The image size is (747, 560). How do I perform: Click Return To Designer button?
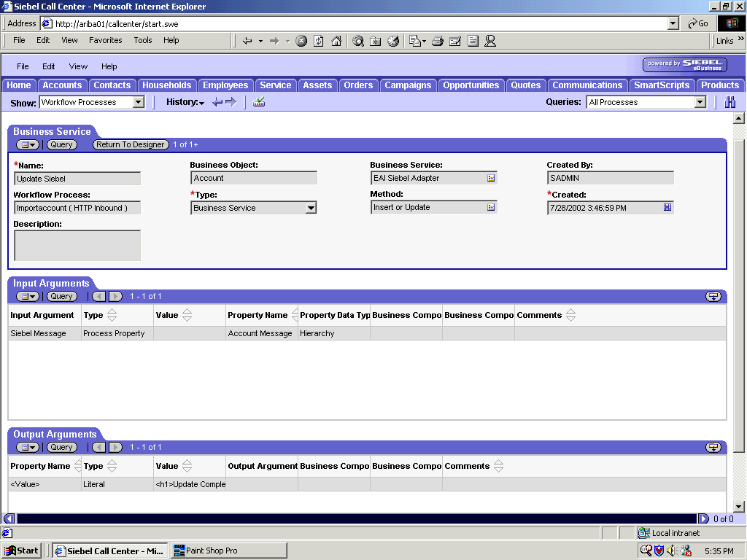click(x=130, y=144)
